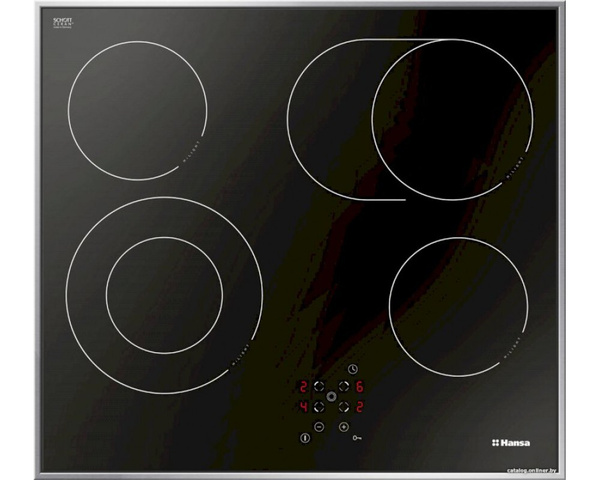
Task: Tap the central zone-extension ring icon
Action: [x=331, y=397]
